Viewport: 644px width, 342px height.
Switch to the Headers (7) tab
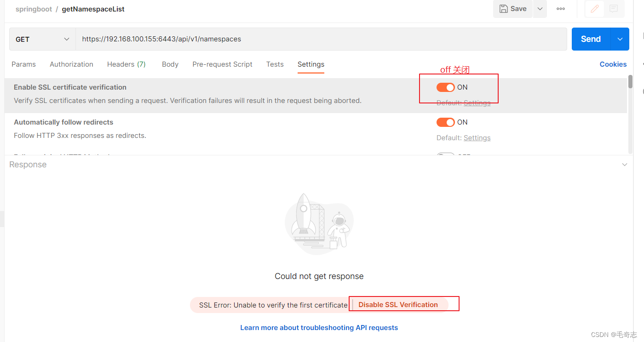point(126,64)
